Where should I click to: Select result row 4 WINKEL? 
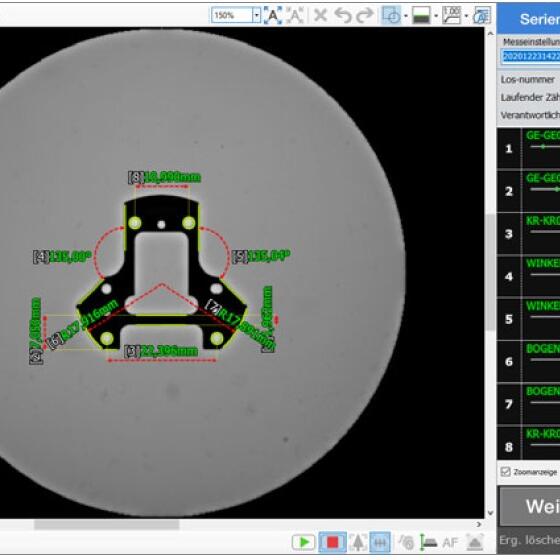click(x=529, y=276)
